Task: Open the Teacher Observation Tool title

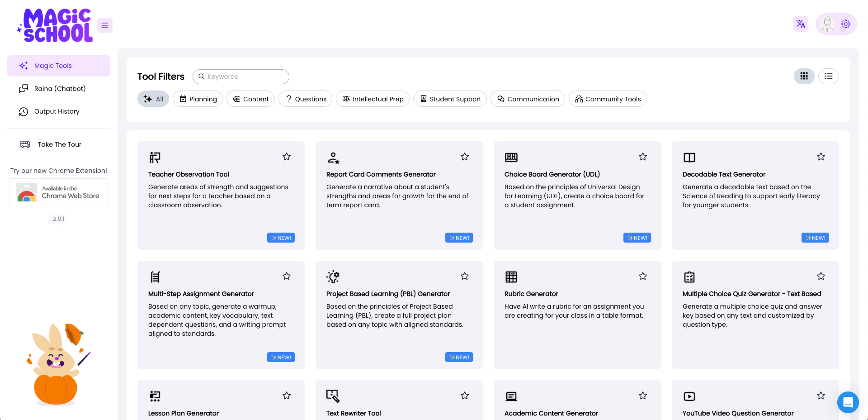Action: (189, 174)
